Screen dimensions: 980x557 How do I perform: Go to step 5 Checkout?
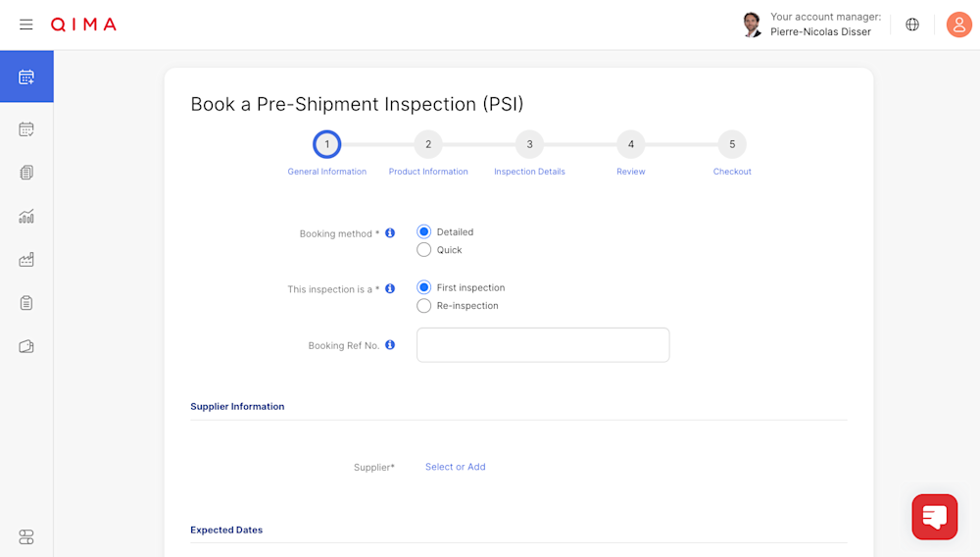[x=732, y=144]
